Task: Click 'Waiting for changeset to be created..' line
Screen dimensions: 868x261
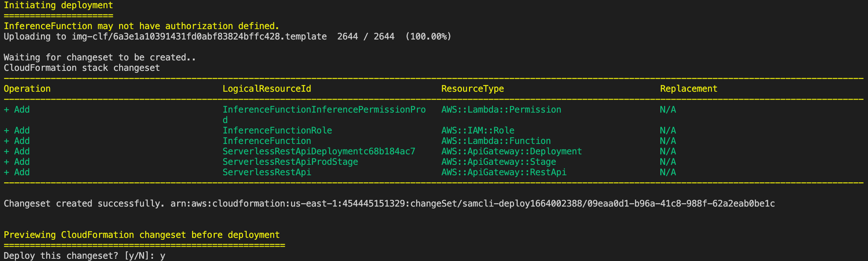Action: coord(100,57)
